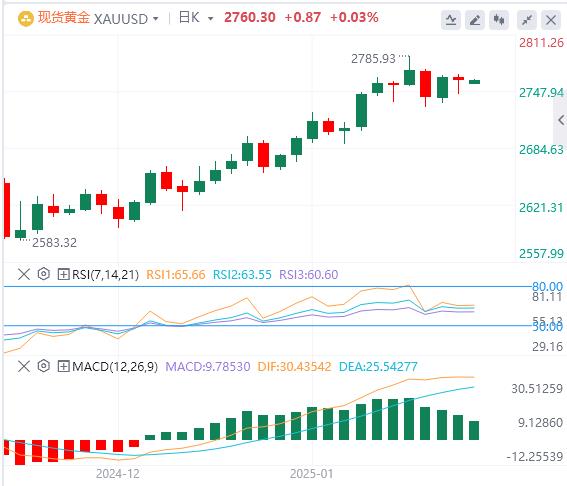The height and width of the screenshot is (486, 567).
Task: Click the DIF:30.43542 value
Action: tap(294, 367)
